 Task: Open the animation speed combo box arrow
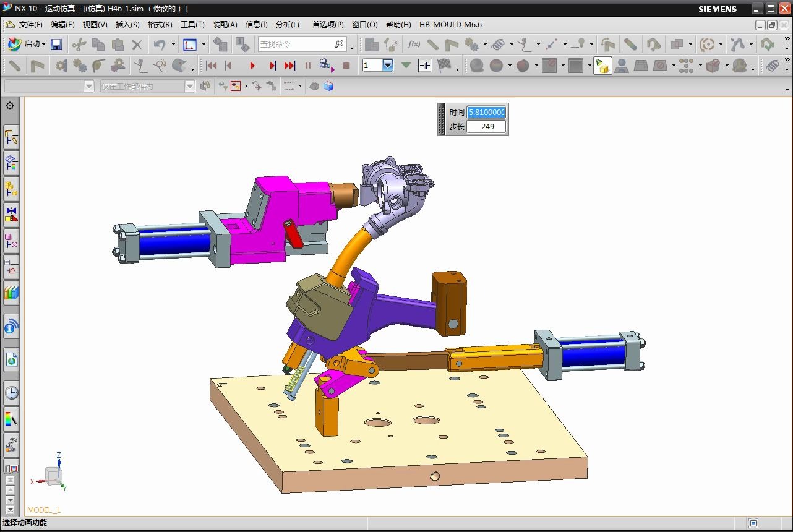pyautogui.click(x=388, y=66)
